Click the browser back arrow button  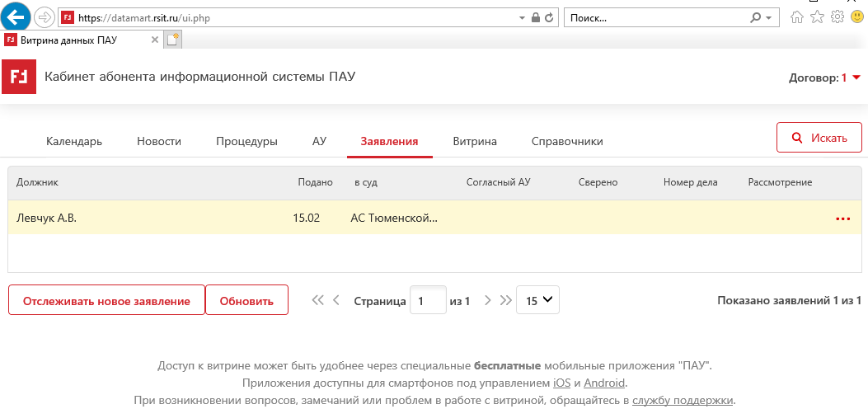click(x=17, y=17)
